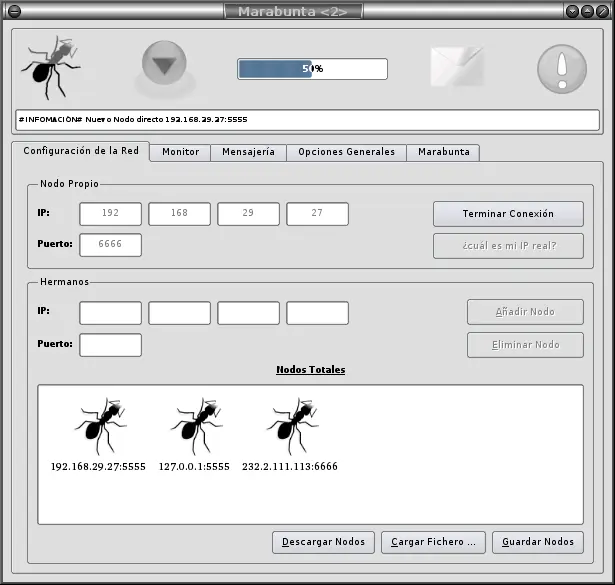615x585 pixels.
Task: Click Nodo Propio IP field showing 29
Action: tap(248, 214)
